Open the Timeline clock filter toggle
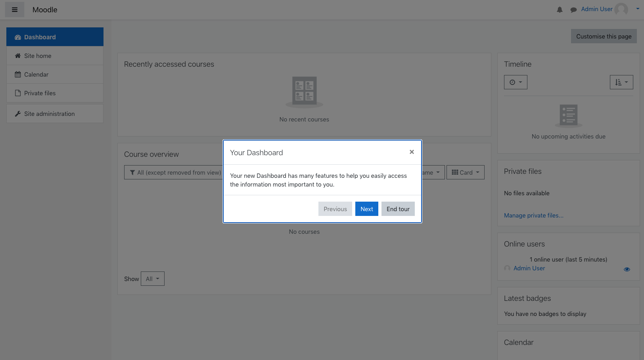The height and width of the screenshot is (360, 644). point(516,82)
